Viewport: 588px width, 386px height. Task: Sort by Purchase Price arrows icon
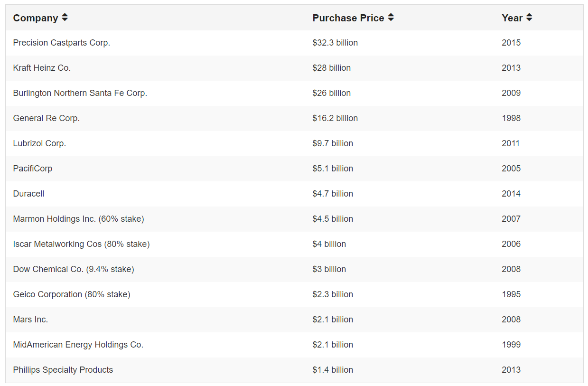[x=391, y=18]
